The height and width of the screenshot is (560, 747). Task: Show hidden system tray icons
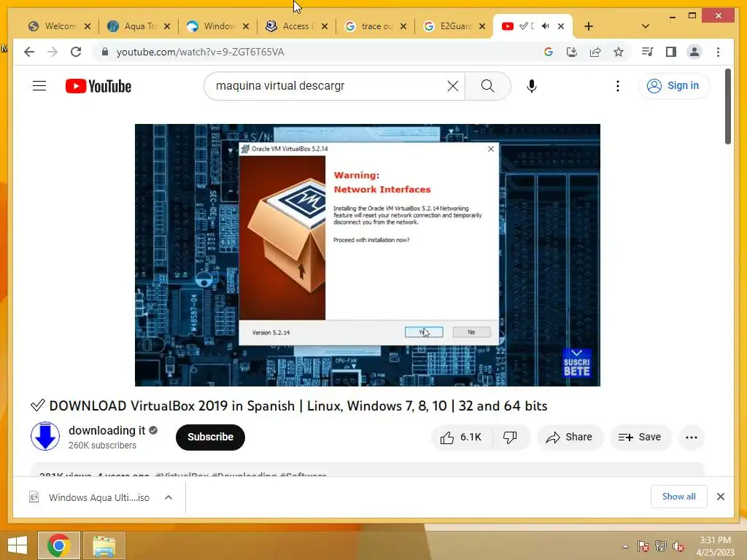coord(625,546)
